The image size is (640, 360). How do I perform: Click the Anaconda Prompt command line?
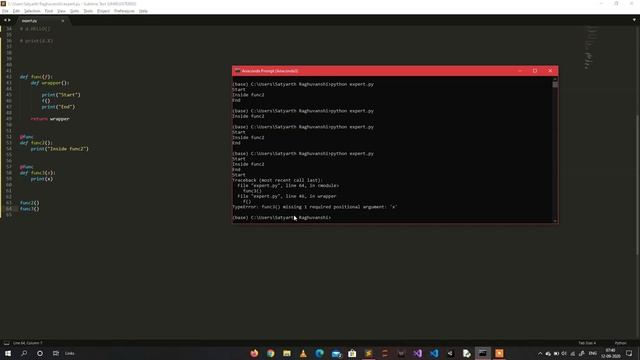282,218
